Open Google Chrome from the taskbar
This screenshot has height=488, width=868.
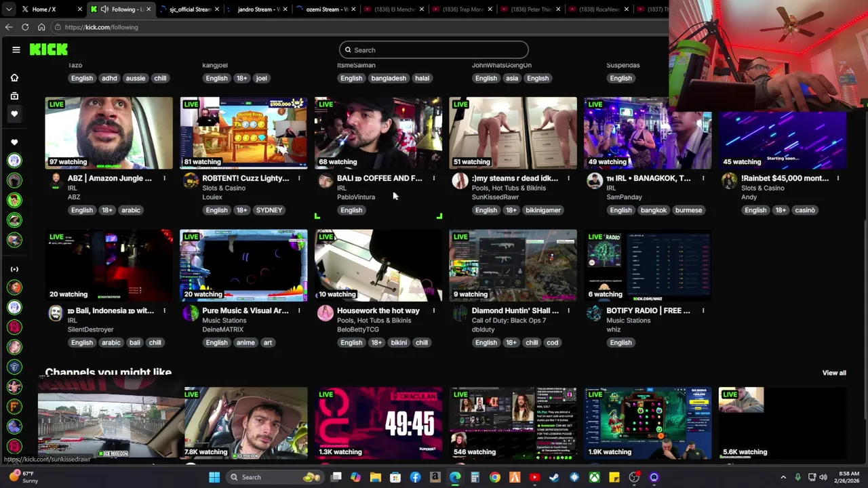click(495, 477)
